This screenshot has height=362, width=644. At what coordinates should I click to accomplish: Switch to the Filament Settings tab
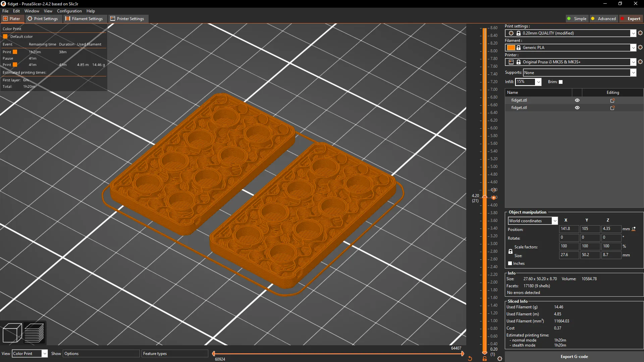[84, 19]
